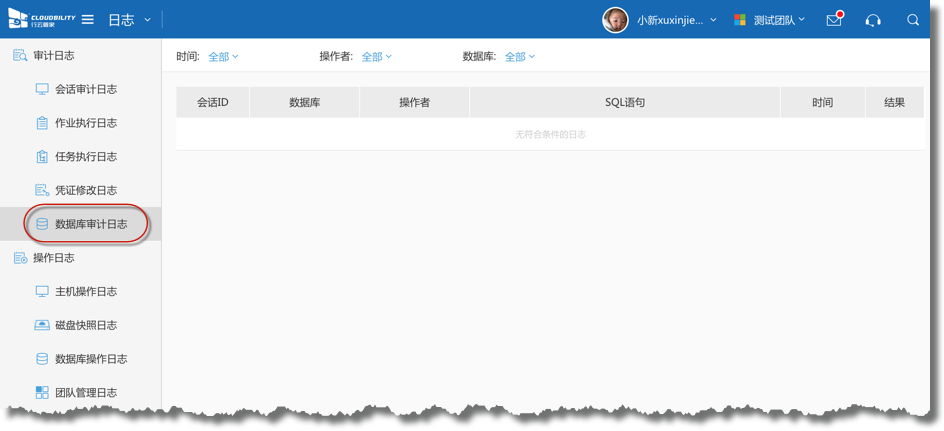
Task: Select the 操作日志 section heading
Action: 54,258
